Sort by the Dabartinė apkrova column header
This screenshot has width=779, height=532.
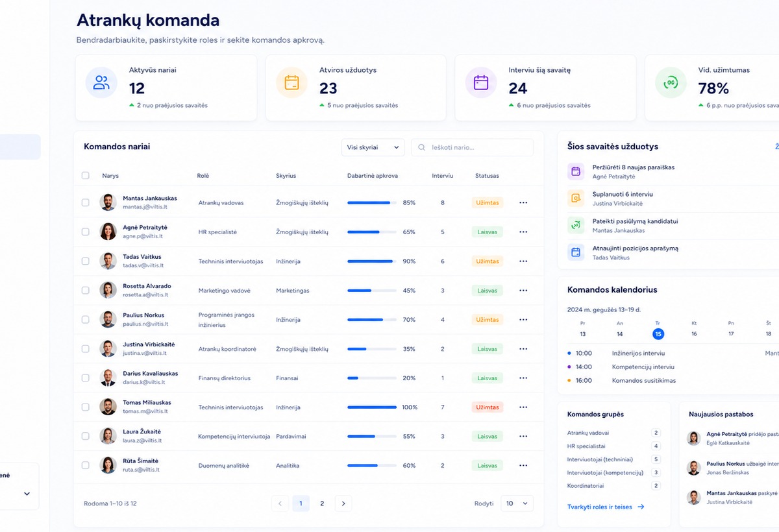point(373,176)
